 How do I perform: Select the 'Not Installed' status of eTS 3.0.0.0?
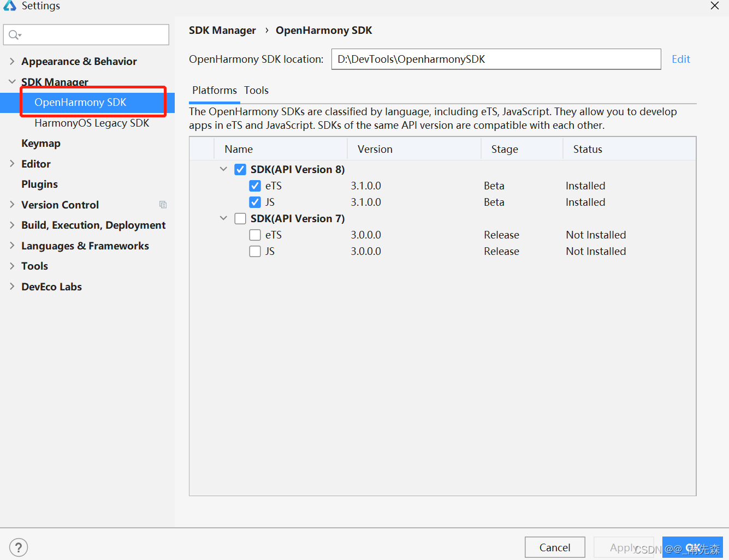(x=596, y=235)
